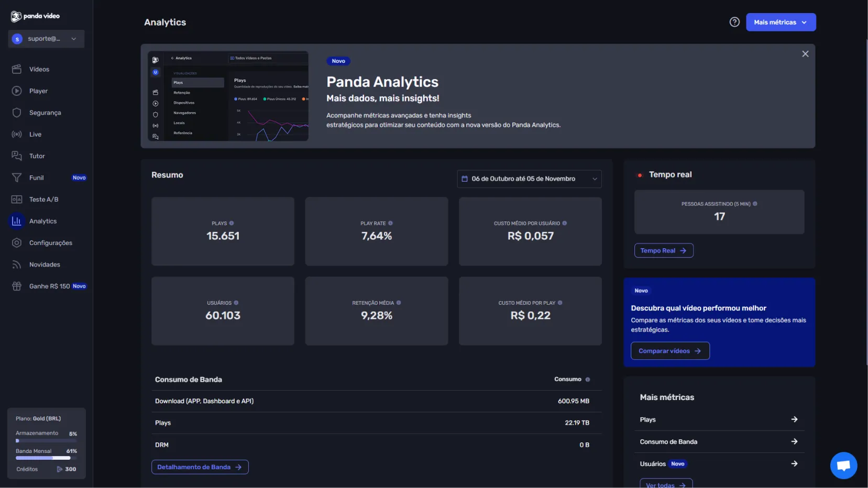Click the Ver todas button
868x488 pixels.
[x=666, y=483]
